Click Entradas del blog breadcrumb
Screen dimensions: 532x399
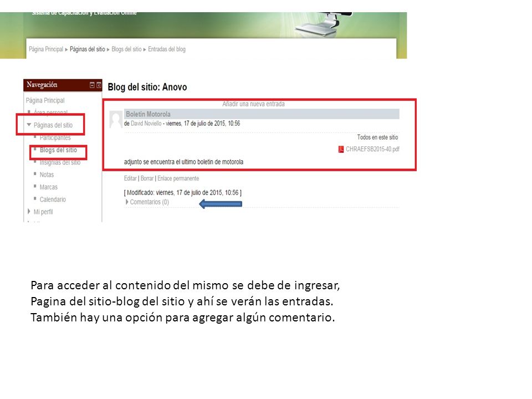[x=167, y=49]
